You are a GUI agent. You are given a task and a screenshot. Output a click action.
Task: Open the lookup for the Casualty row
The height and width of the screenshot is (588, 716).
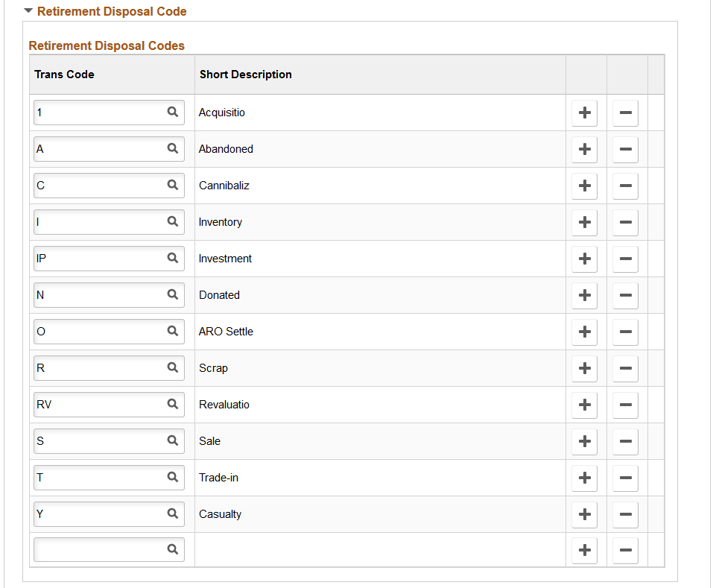tap(173, 514)
